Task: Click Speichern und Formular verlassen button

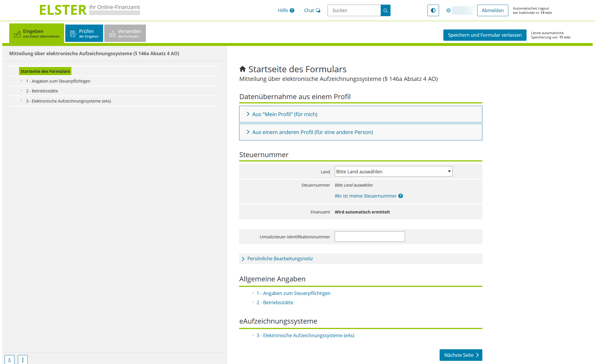Action: tap(485, 35)
